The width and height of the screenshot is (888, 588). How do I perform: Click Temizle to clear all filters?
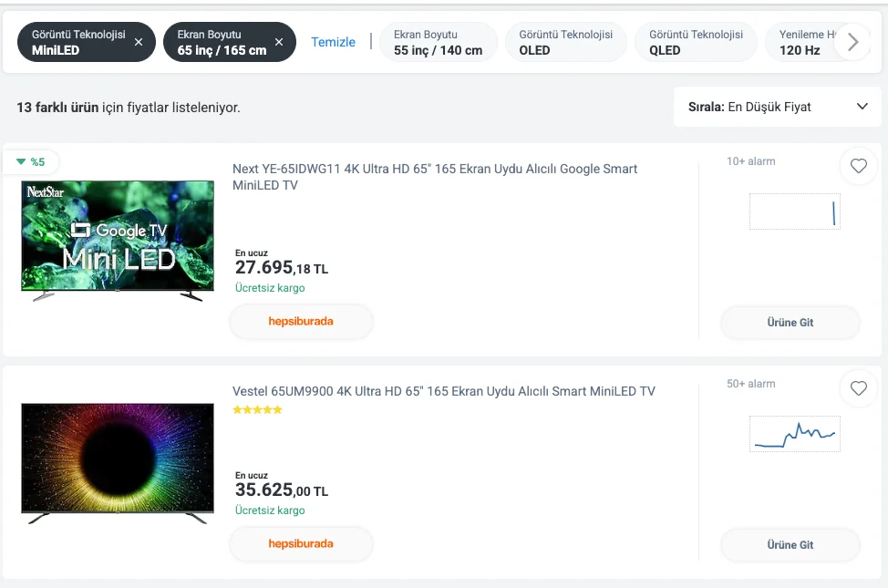[x=333, y=42]
